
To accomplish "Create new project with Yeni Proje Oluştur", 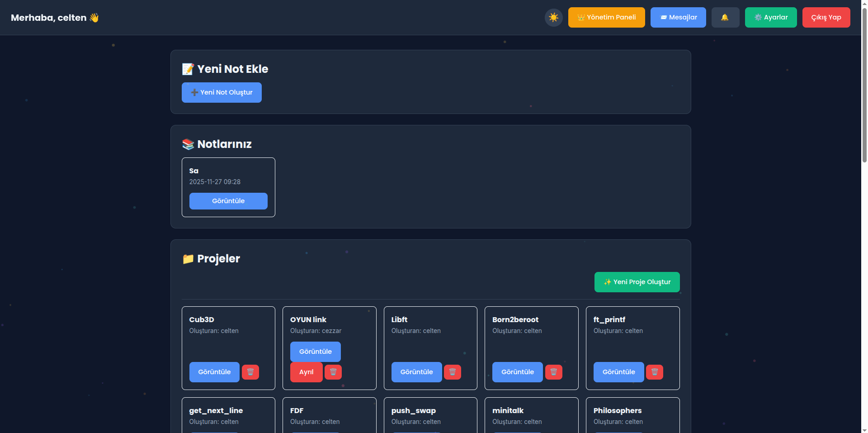I will pyautogui.click(x=637, y=282).
